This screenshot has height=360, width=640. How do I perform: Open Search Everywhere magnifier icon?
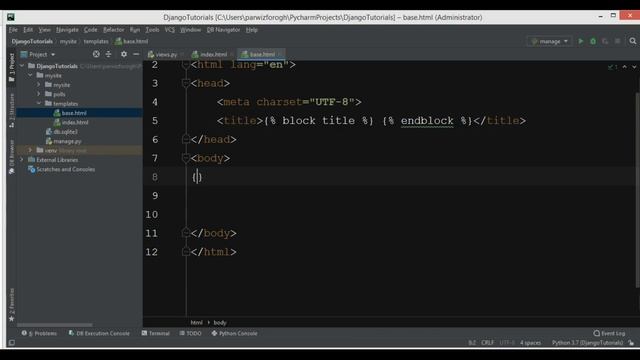tap(633, 41)
